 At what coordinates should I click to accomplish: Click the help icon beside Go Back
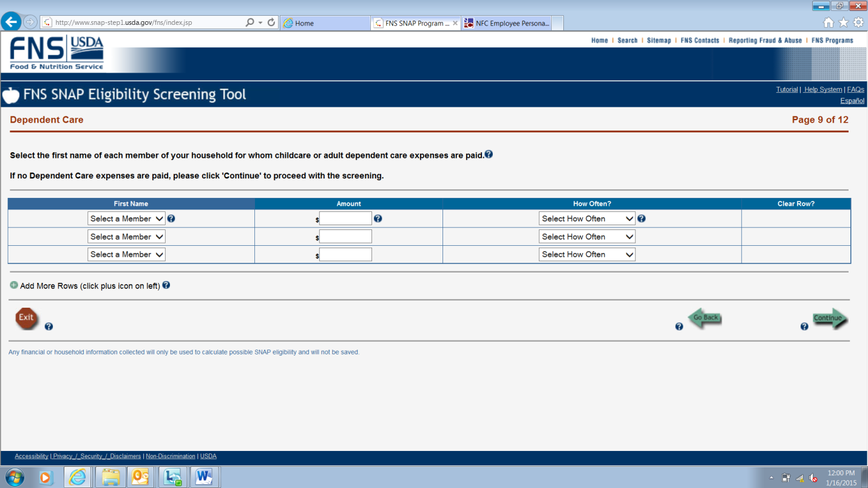click(679, 327)
